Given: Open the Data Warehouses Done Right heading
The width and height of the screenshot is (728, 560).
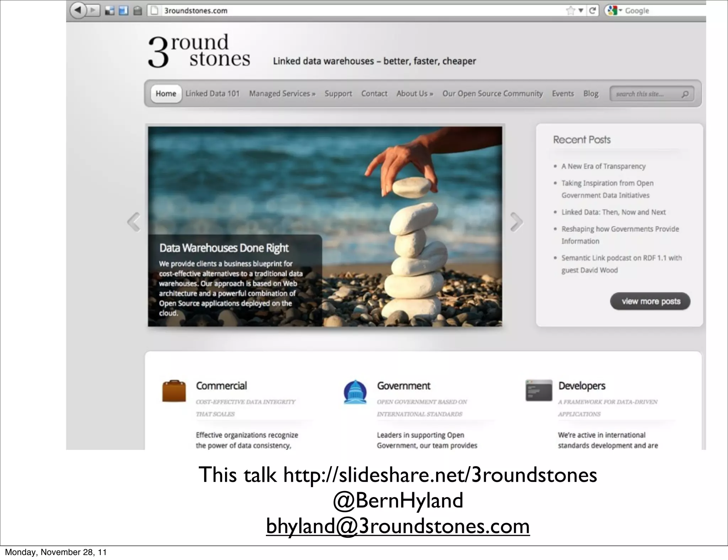Looking at the screenshot, I should tap(224, 248).
